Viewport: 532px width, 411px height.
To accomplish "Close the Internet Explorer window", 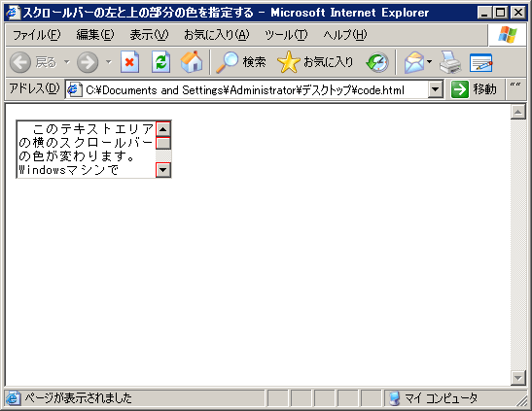I will pos(518,13).
